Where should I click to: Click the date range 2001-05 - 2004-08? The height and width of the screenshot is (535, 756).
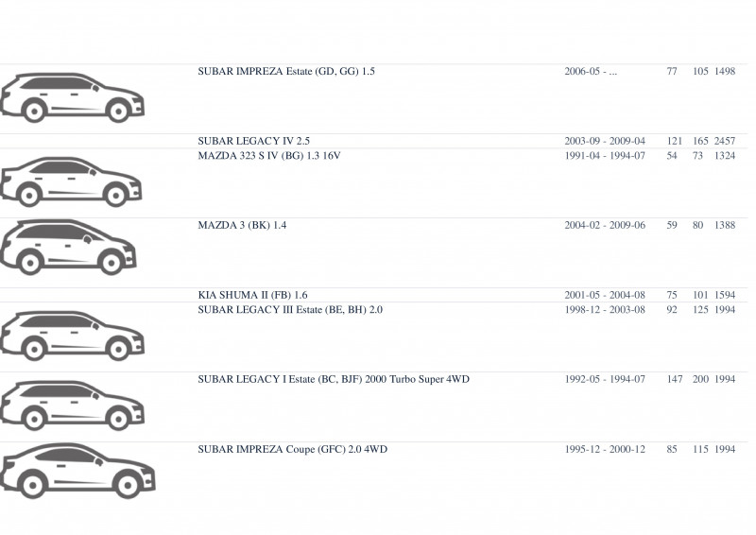605,295
